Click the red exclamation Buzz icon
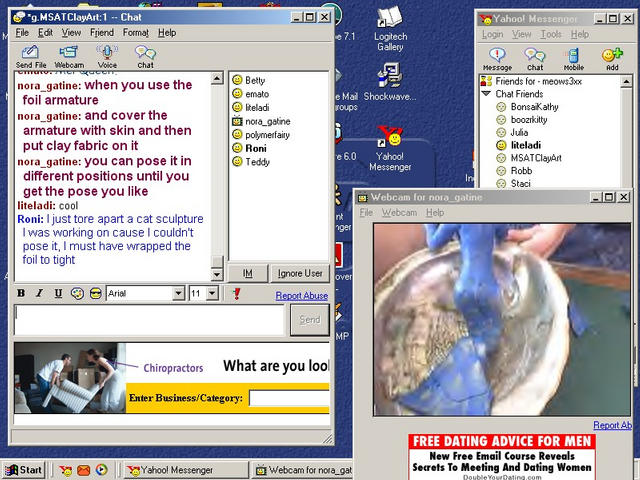The image size is (640, 480). pyautogui.click(x=236, y=293)
